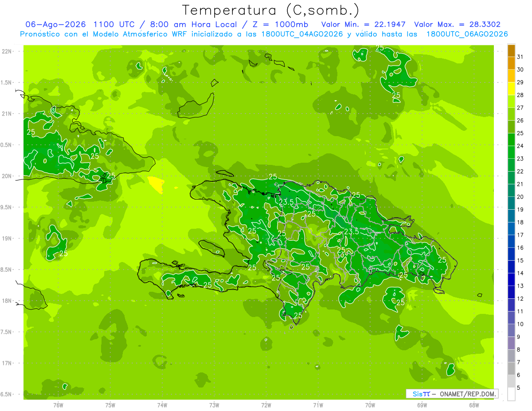Click the "18N" latitude label
This screenshot has width=532, height=411.
point(7,301)
